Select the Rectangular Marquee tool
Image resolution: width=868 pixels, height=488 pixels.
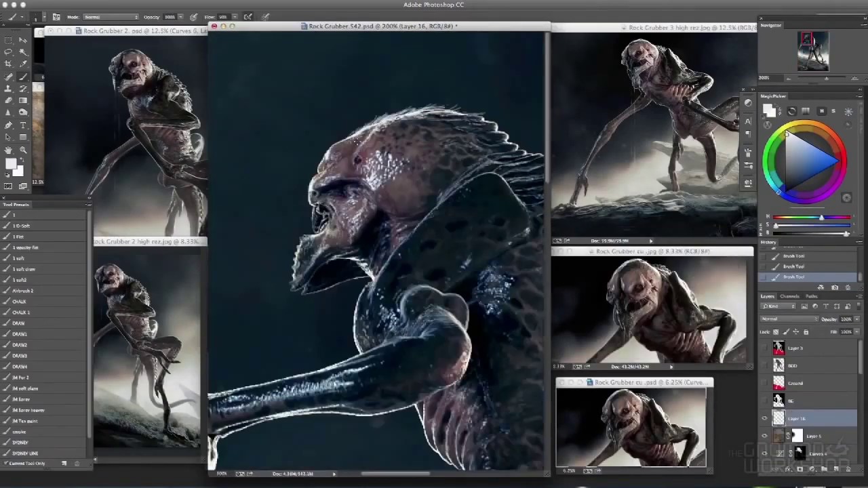[x=8, y=40]
